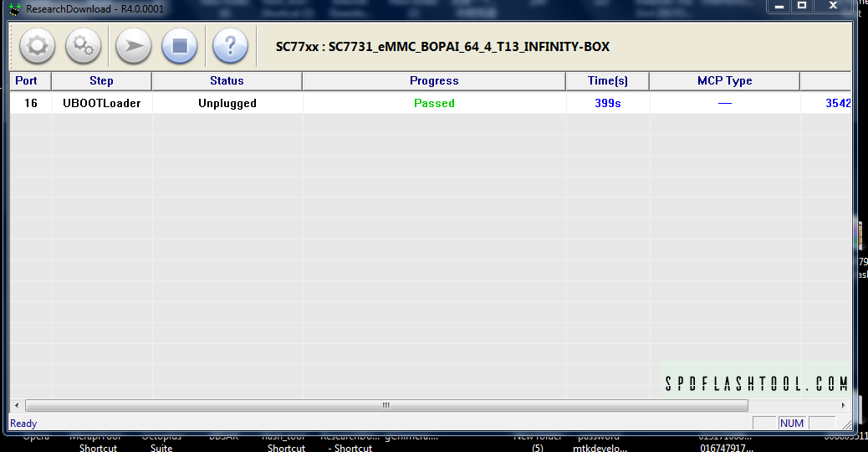Click the Progress column header
868x452 pixels.
434,81
